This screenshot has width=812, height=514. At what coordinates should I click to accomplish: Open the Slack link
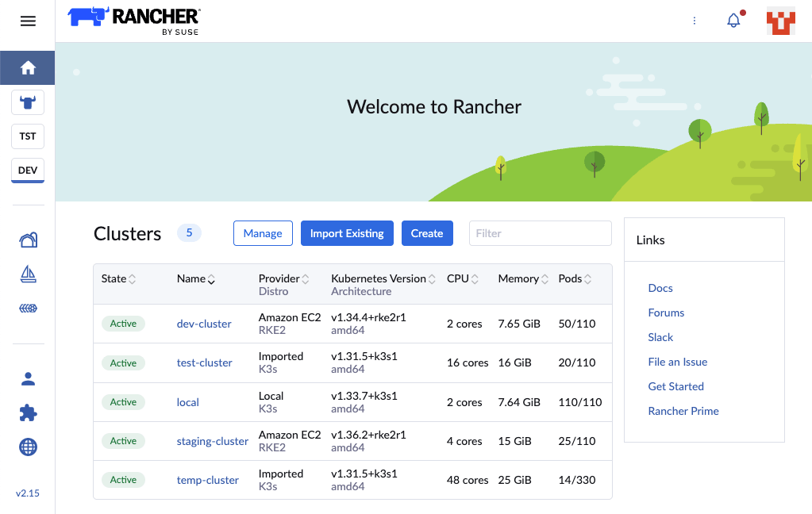pyautogui.click(x=660, y=337)
